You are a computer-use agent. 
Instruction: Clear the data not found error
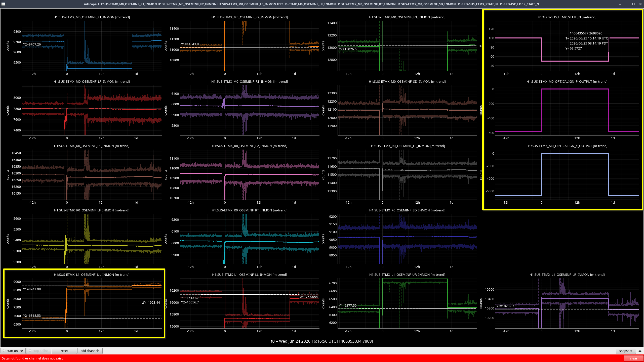click(x=633, y=358)
